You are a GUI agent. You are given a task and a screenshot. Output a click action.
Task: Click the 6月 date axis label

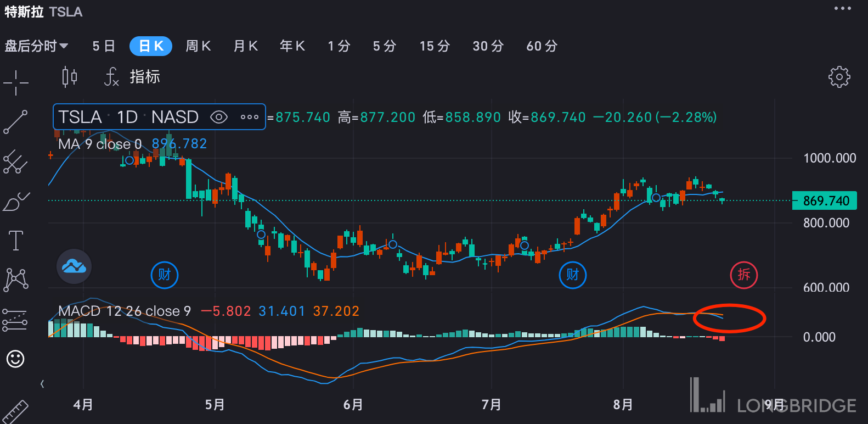(x=353, y=405)
